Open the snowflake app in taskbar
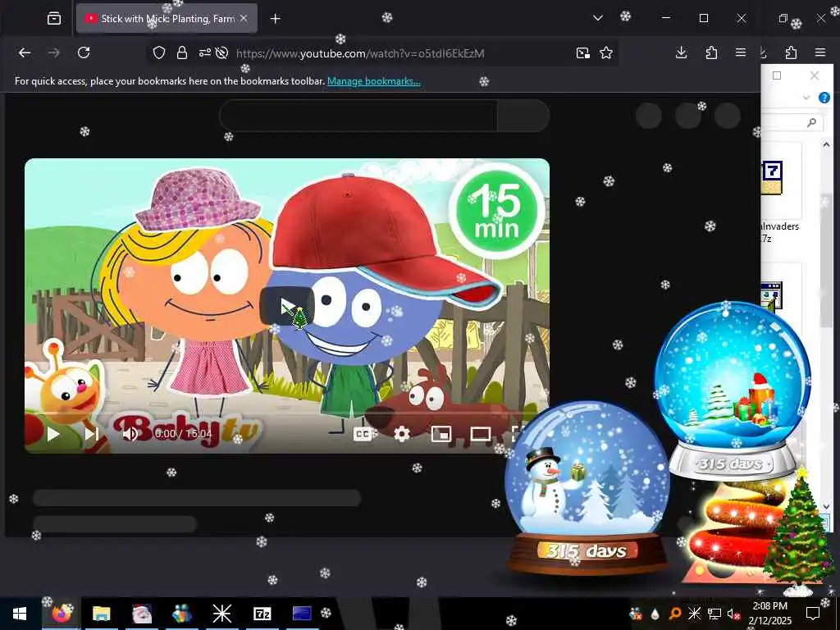The image size is (840, 630). point(221,614)
